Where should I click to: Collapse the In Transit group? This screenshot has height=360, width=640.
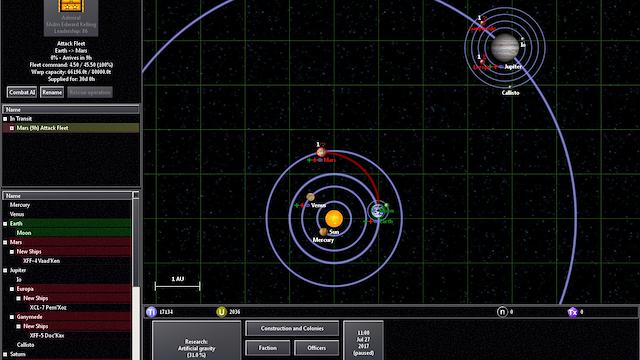[x=5, y=119]
